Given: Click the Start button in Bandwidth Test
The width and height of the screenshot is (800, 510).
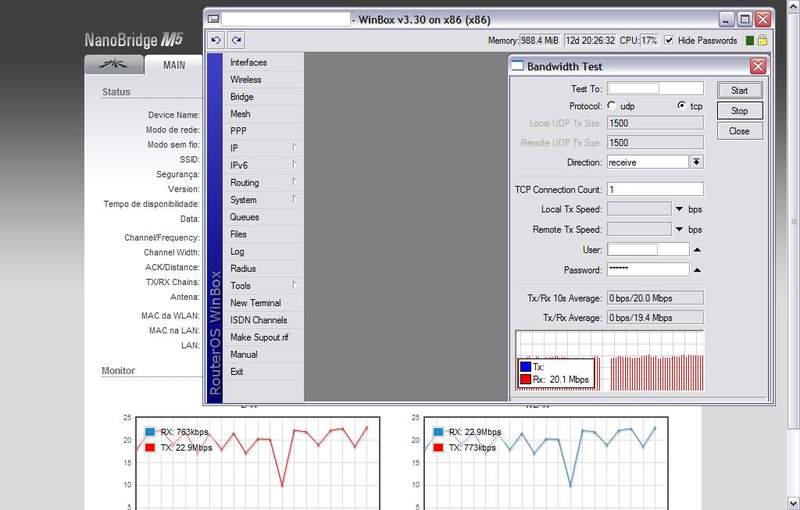Looking at the screenshot, I should coord(740,90).
